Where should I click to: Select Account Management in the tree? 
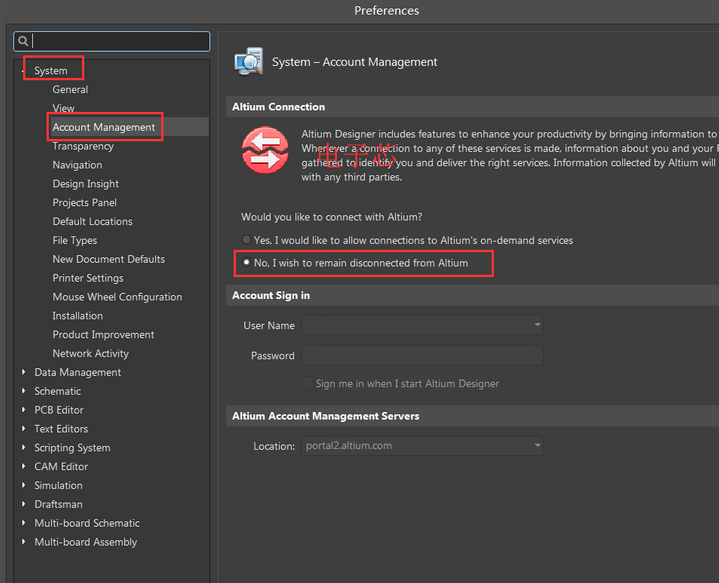(104, 127)
